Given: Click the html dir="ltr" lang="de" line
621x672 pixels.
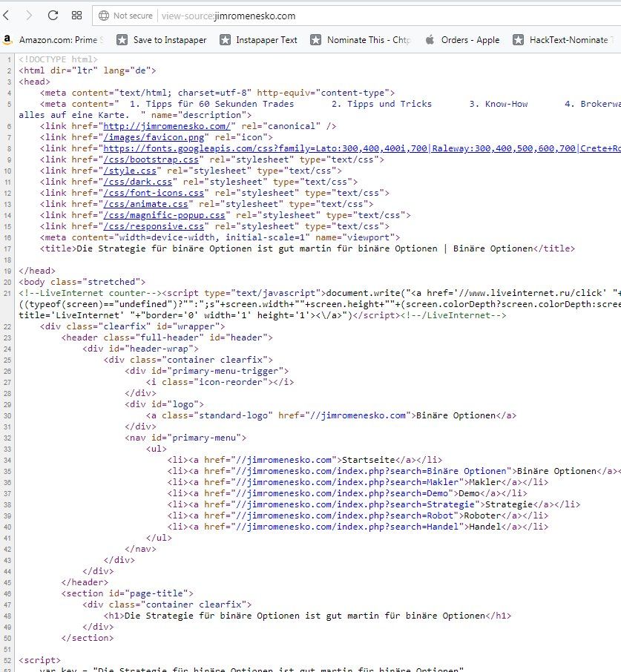Looking at the screenshot, I should click(x=88, y=70).
